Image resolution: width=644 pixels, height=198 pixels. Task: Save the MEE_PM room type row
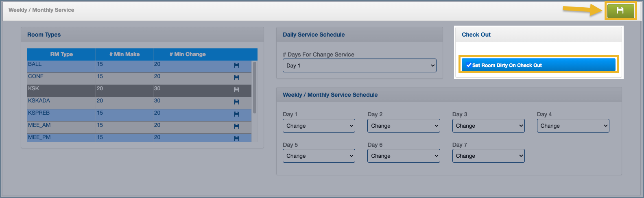(x=236, y=138)
